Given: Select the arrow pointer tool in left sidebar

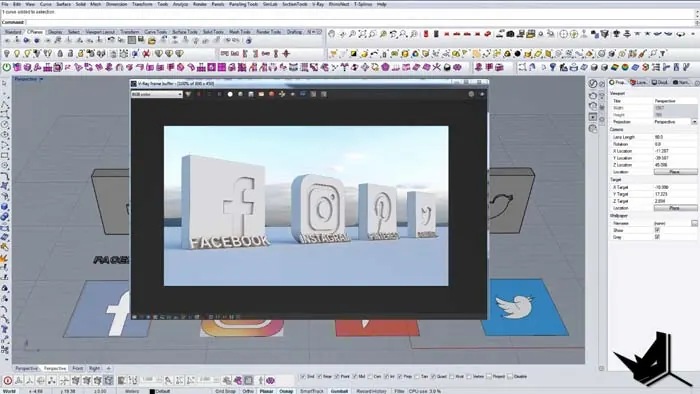Looking at the screenshot, I should tap(4, 84).
